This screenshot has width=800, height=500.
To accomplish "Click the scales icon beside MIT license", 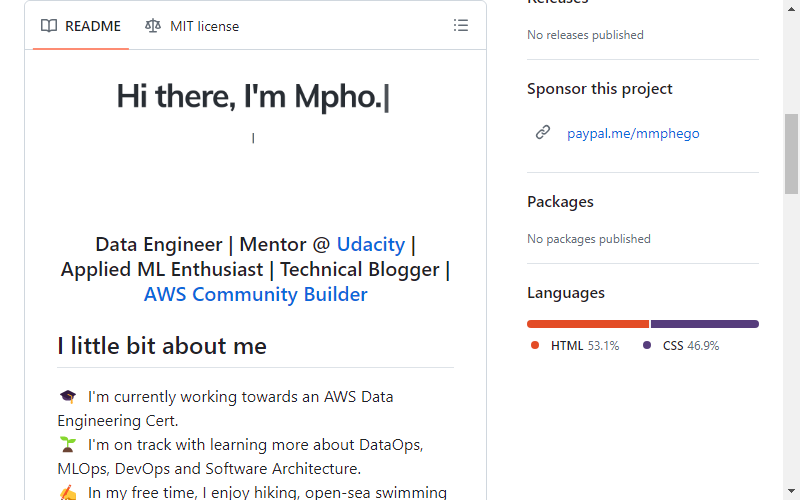I will click(x=153, y=26).
